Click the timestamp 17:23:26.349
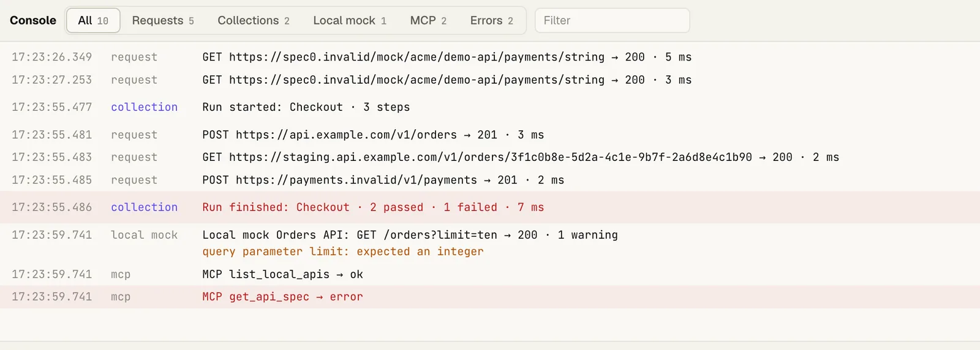Image resolution: width=980 pixels, height=350 pixels. (52, 57)
